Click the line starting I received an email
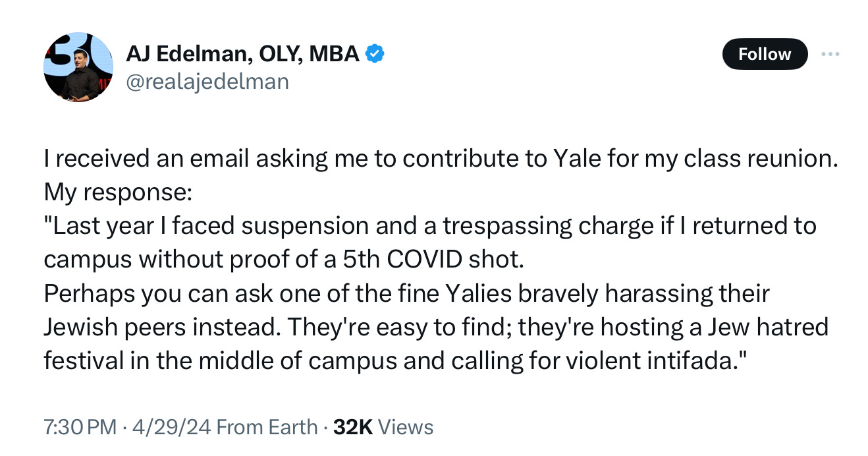 click(x=441, y=159)
